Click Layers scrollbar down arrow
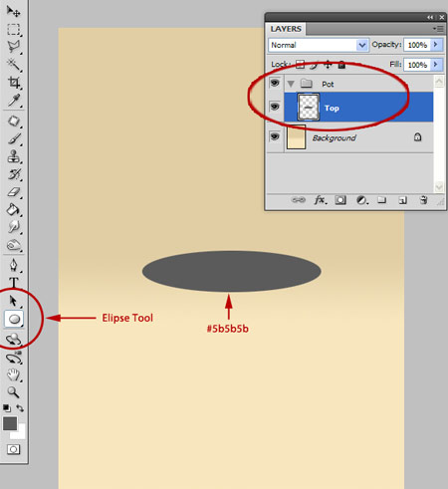This screenshot has height=489, width=448. tap(439, 186)
